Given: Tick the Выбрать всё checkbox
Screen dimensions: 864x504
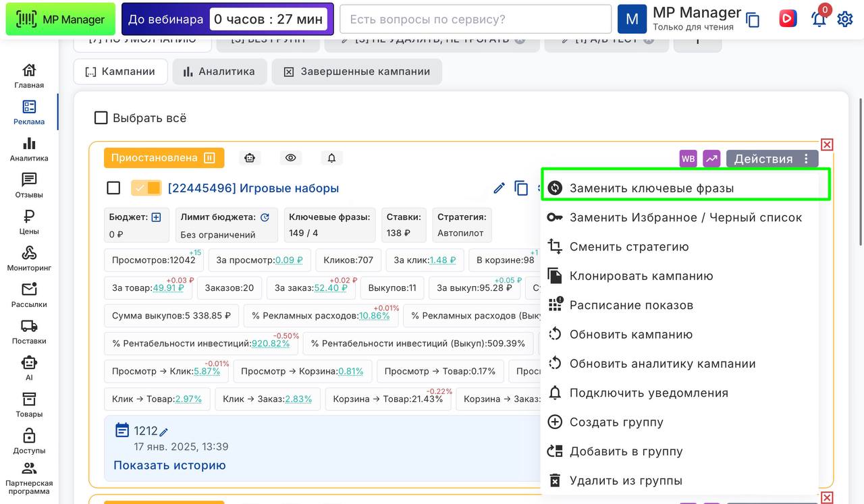Looking at the screenshot, I should tap(101, 118).
